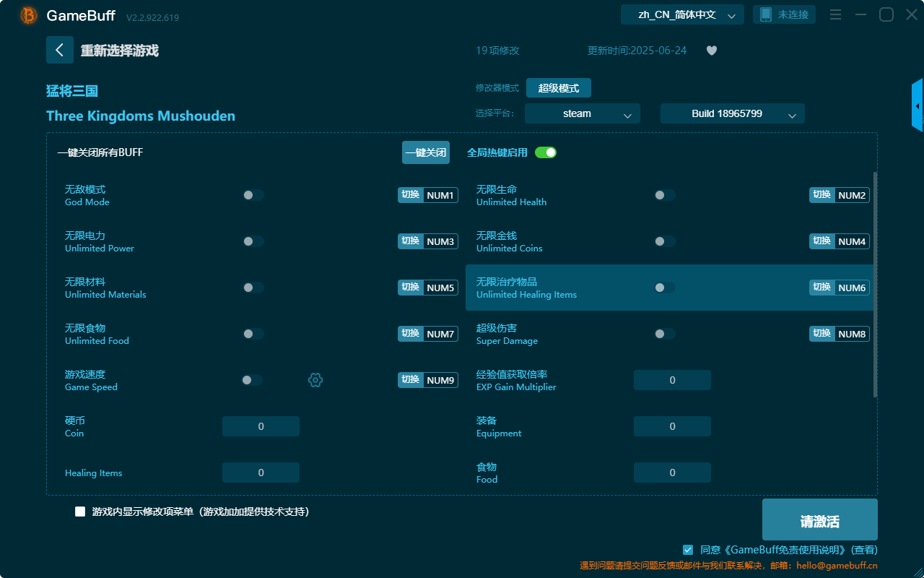Click the GameBuff flame logo
Screen dimensions: 924x578
(x=27, y=14)
